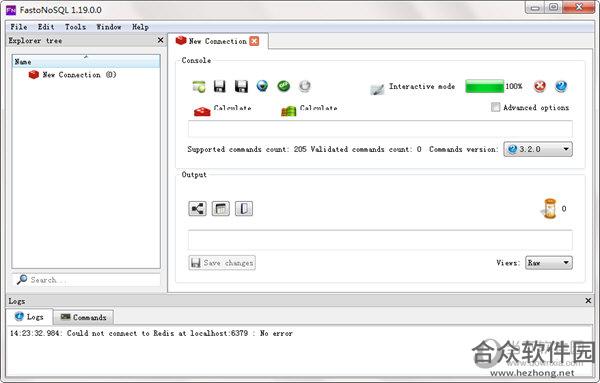The height and width of the screenshot is (383, 600).
Task: Switch to the Commands tab
Action: click(83, 318)
